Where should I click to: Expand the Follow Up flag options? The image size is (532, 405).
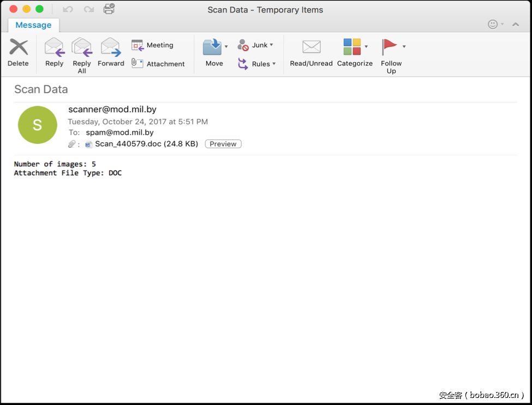[x=404, y=47]
